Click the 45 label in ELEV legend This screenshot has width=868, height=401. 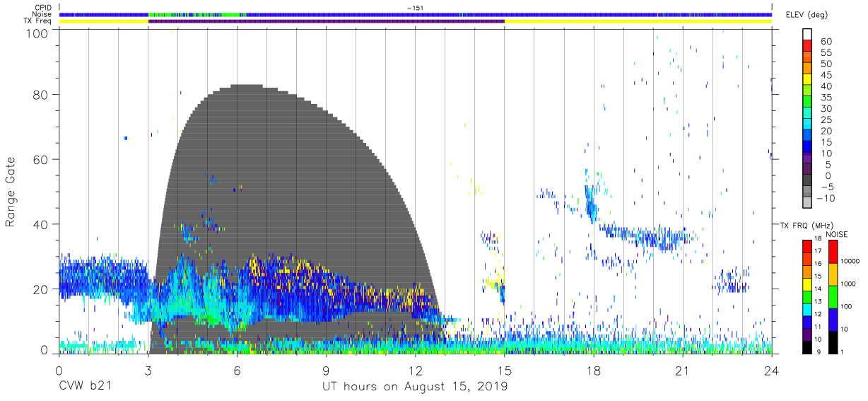(x=825, y=75)
